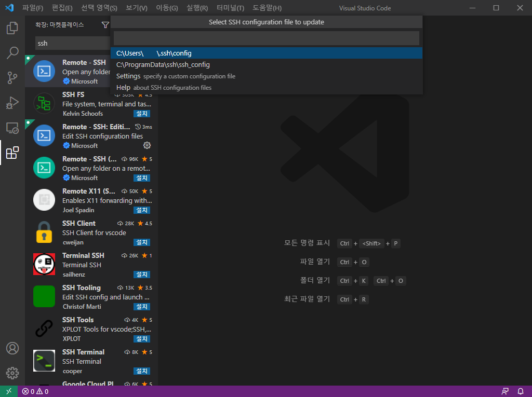Install the SSH Client extension

coord(142,242)
